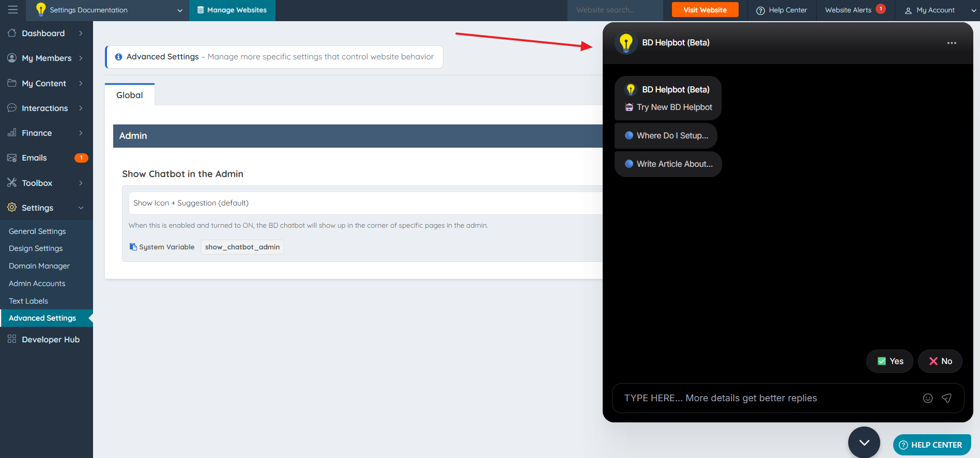This screenshot has width=980, height=458.
Task: Copy the System Variable icon
Action: [133, 247]
